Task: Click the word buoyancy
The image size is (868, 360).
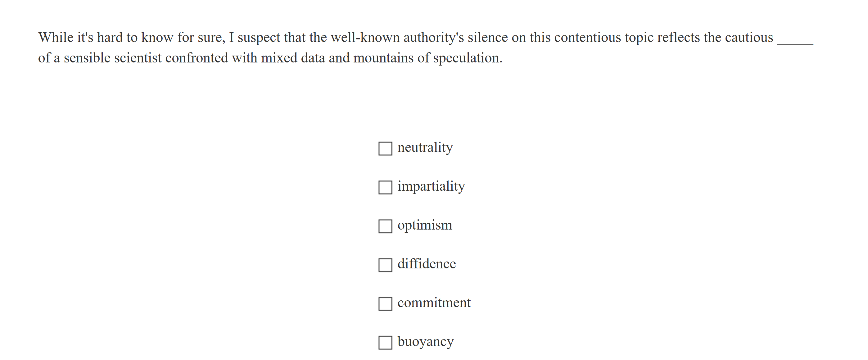Action: [x=426, y=341]
